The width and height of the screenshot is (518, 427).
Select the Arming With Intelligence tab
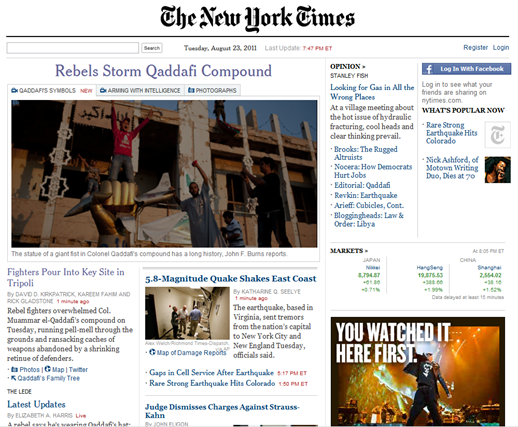[x=140, y=90]
